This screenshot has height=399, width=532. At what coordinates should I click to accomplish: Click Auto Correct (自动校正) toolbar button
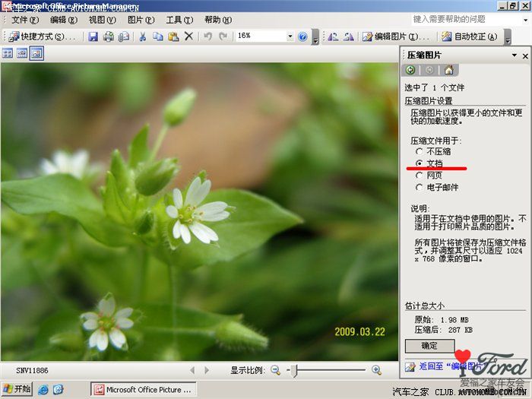click(x=470, y=36)
